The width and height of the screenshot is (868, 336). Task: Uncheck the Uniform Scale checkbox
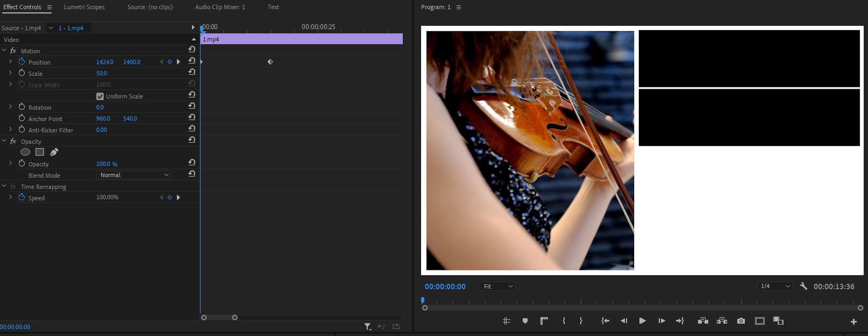[100, 96]
